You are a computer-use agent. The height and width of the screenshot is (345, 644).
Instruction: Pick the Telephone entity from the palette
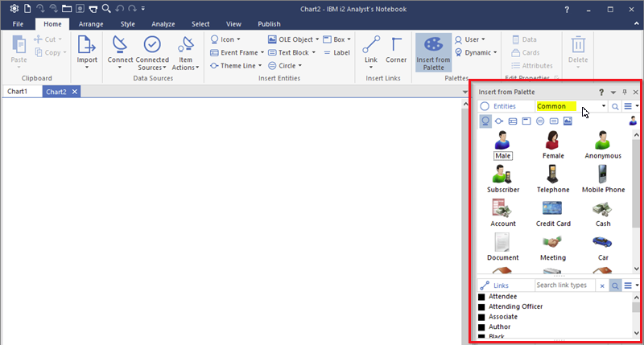(x=552, y=174)
